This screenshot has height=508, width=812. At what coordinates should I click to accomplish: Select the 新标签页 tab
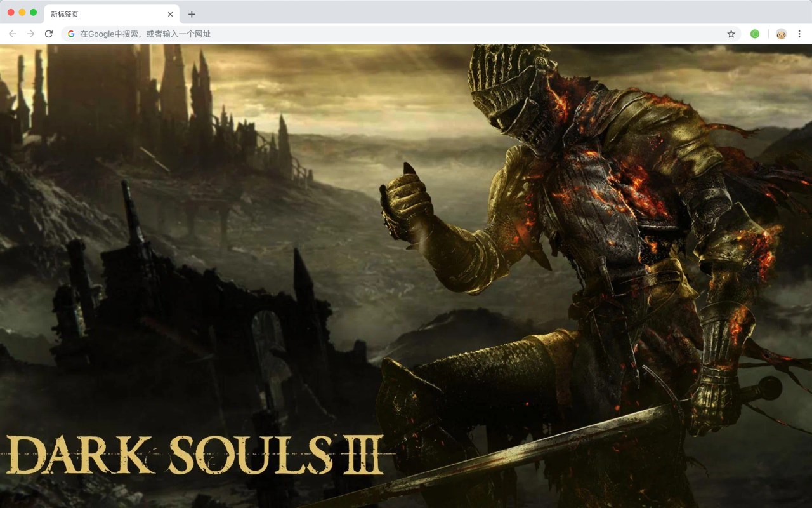(112, 14)
